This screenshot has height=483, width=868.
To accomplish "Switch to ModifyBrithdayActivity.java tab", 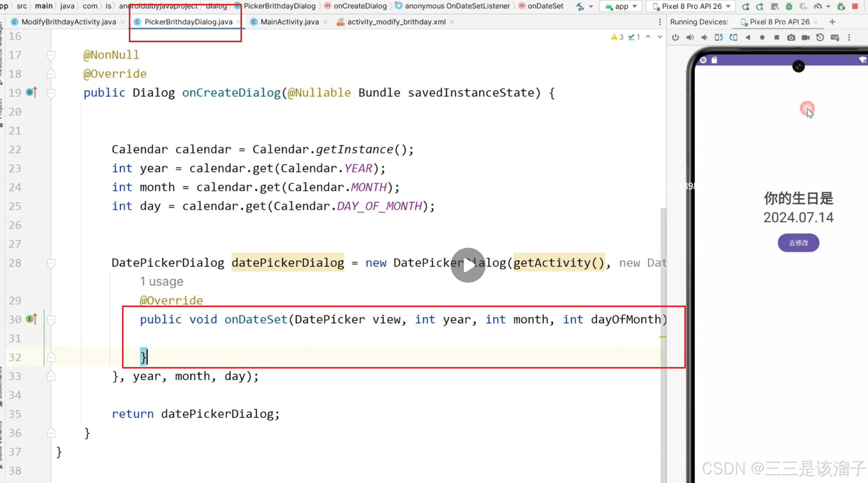I will point(68,22).
